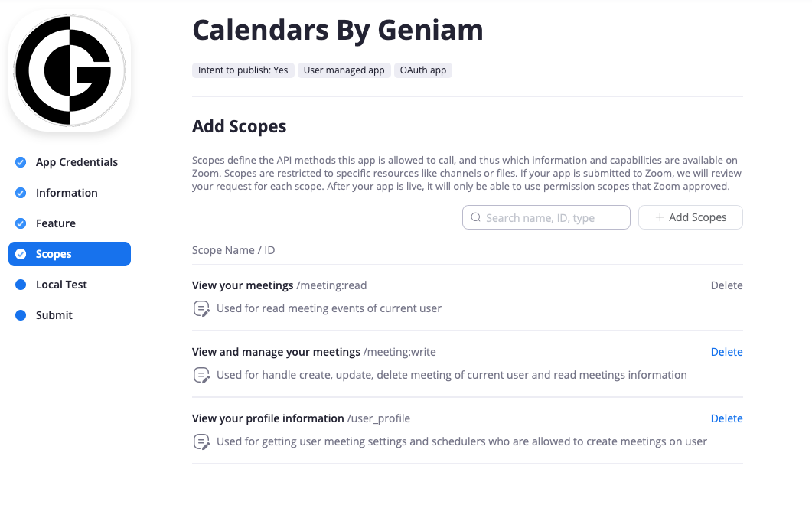Click the edit note icon under meeting:write scope
This screenshot has width=812, height=508.
click(x=201, y=376)
